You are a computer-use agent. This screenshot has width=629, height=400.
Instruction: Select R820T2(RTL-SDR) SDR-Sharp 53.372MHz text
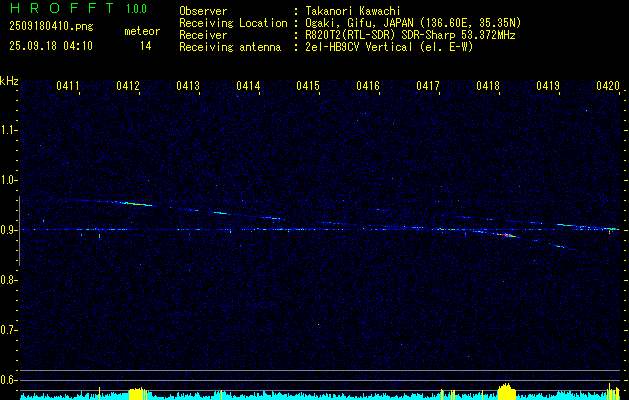point(410,35)
